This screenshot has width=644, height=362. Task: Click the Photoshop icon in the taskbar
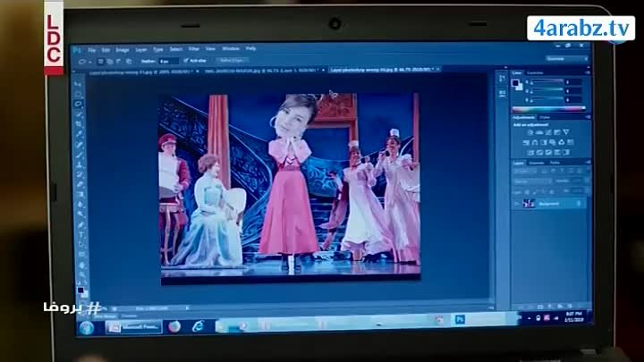click(x=460, y=320)
